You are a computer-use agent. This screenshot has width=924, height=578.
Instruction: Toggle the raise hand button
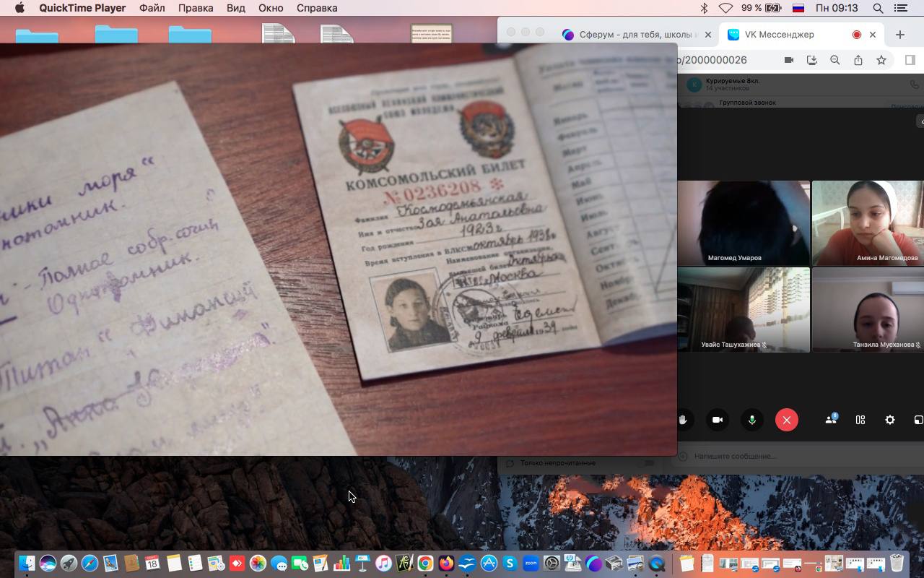click(683, 420)
